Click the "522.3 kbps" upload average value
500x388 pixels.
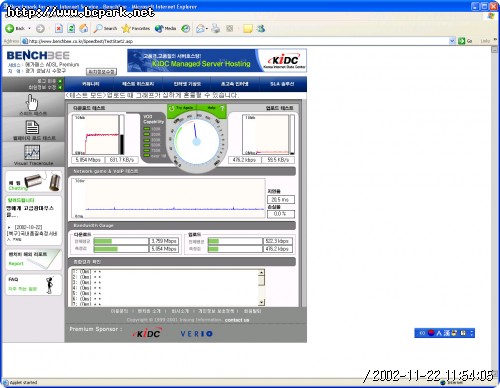coord(278,241)
